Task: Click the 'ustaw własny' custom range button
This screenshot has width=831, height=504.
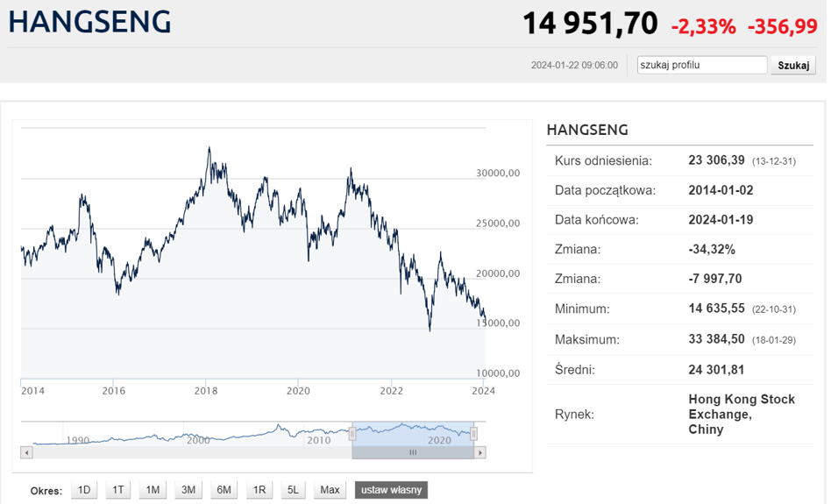Action: coord(391,490)
